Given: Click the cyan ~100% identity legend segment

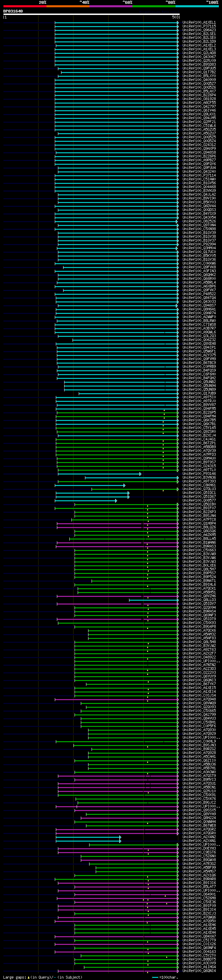Looking at the screenshot, I should tap(197, 6).
